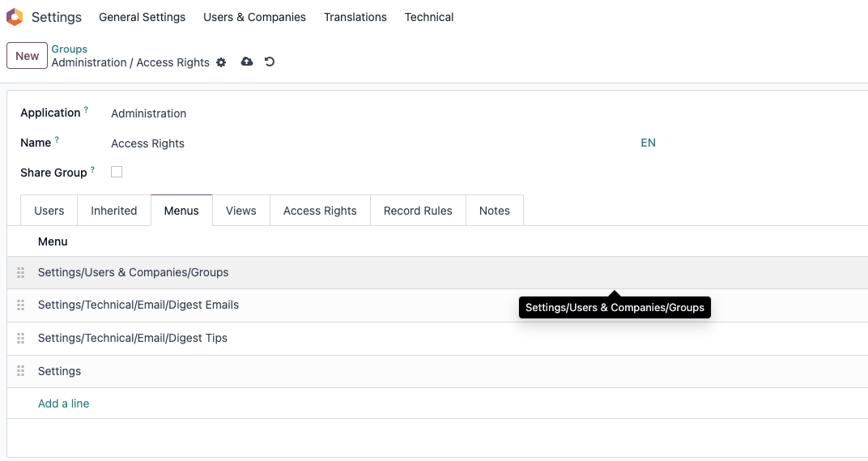The width and height of the screenshot is (868, 461).
Task: Open the Technical menu
Action: pos(429,17)
